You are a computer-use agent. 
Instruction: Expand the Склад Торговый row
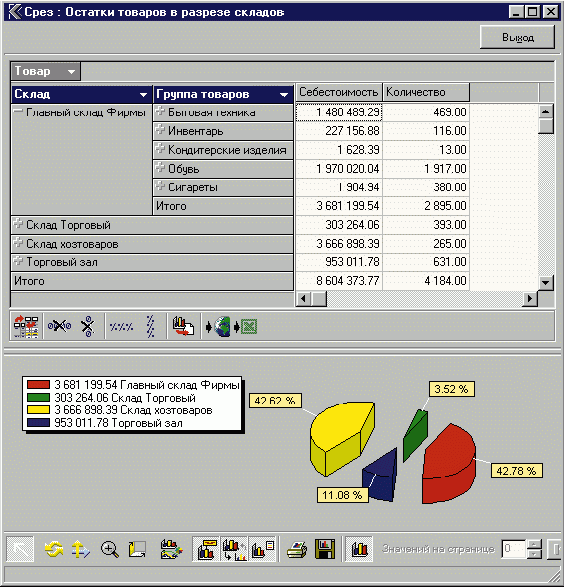tap(18, 224)
